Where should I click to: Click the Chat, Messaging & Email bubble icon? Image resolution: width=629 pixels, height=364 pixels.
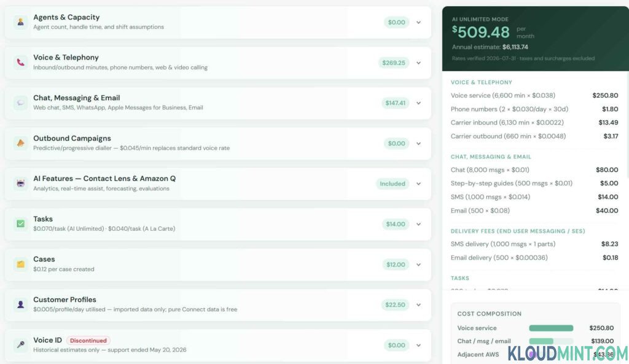[20, 103]
